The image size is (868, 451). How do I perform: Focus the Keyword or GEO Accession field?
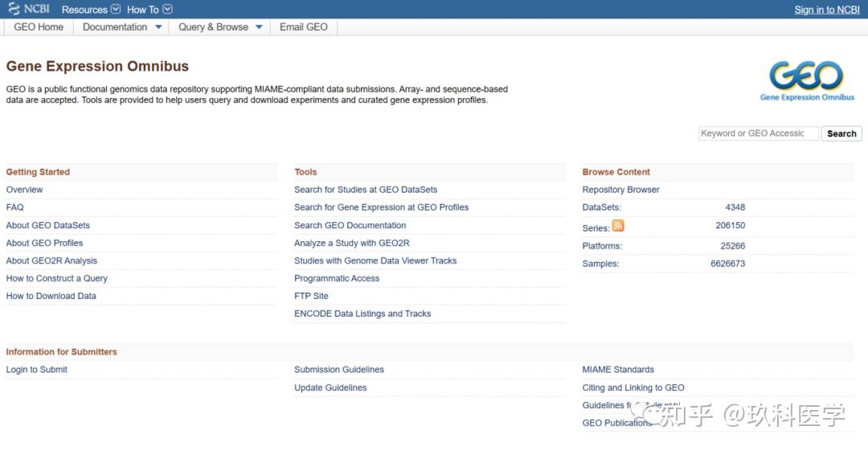(758, 133)
